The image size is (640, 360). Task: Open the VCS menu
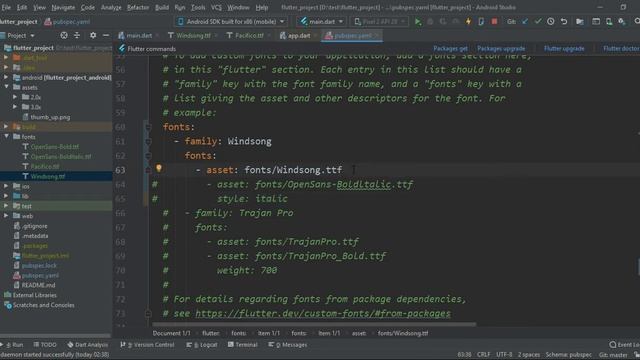pos(216,7)
